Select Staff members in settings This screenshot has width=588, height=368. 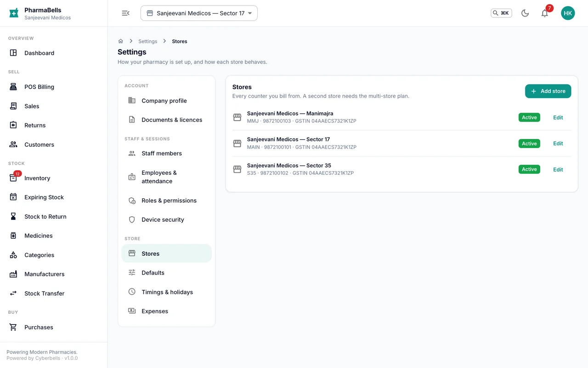[167, 154]
